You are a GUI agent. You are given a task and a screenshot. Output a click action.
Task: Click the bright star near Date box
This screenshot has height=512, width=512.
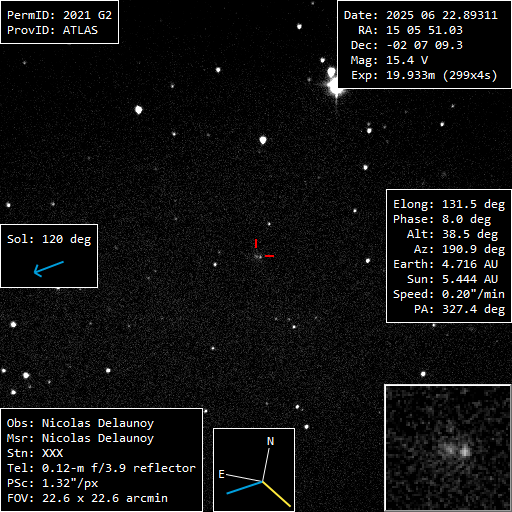[x=334, y=87]
